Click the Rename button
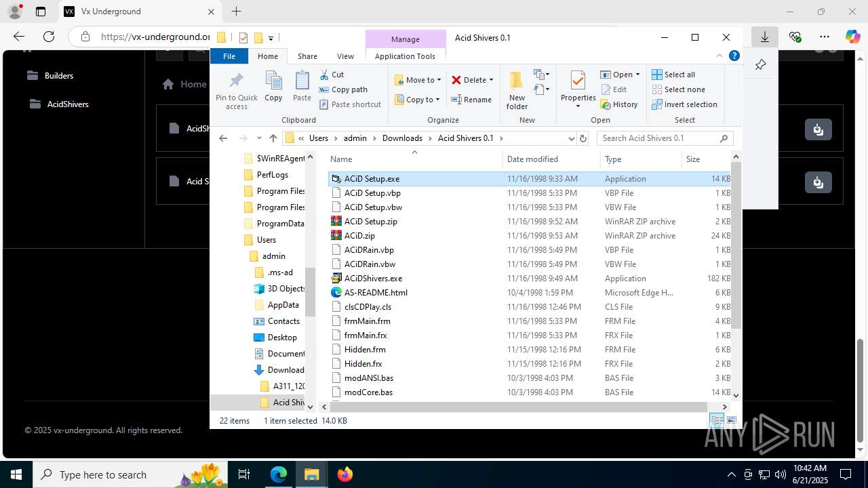This screenshot has width=868, height=488. pos(472,100)
